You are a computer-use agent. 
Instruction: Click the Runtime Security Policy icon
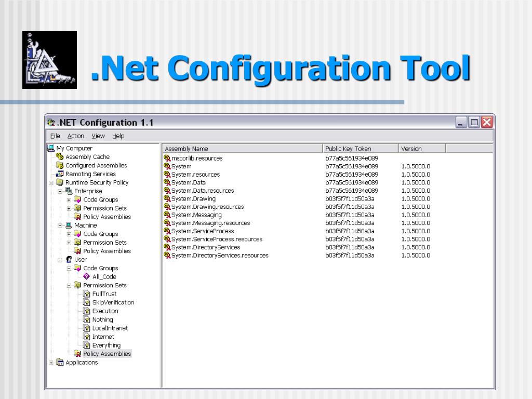tap(60, 182)
